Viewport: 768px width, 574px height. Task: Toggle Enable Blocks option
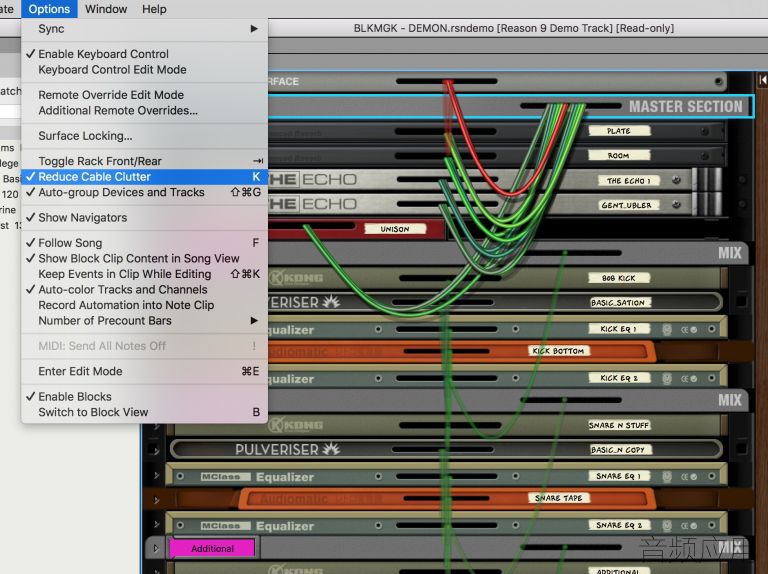pos(145,396)
